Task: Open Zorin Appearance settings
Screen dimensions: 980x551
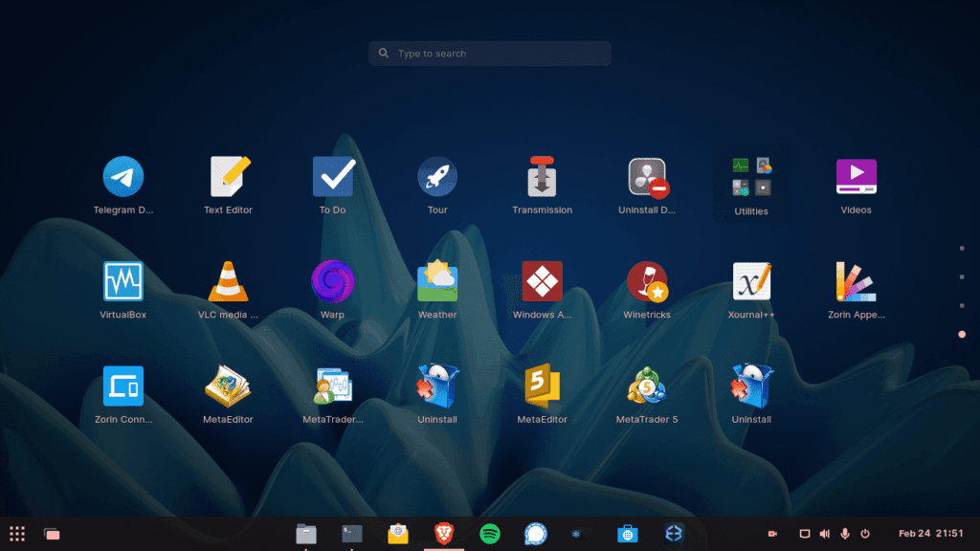Action: coord(857,281)
